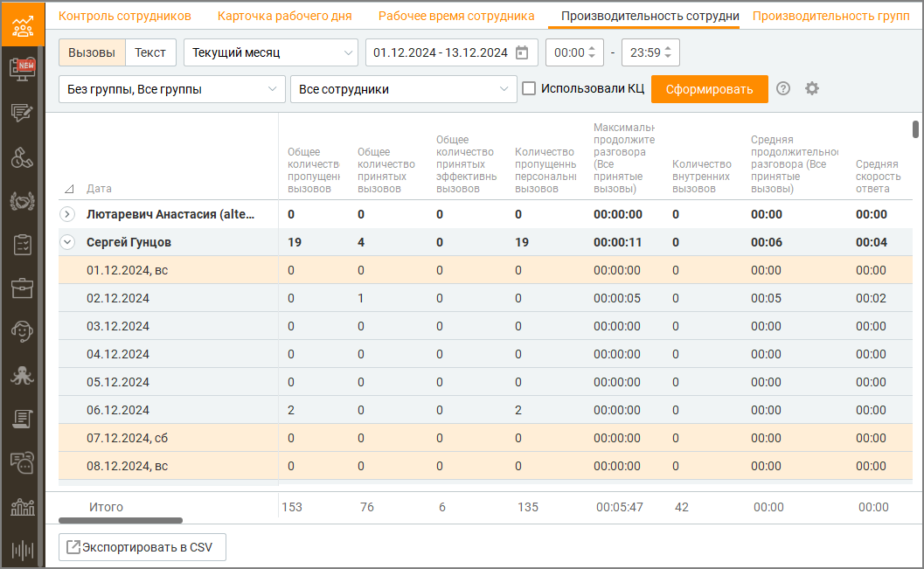Viewport: 924px width, 569px height.
Task: Open the handshake wreath sidebar icon
Action: click(x=23, y=201)
